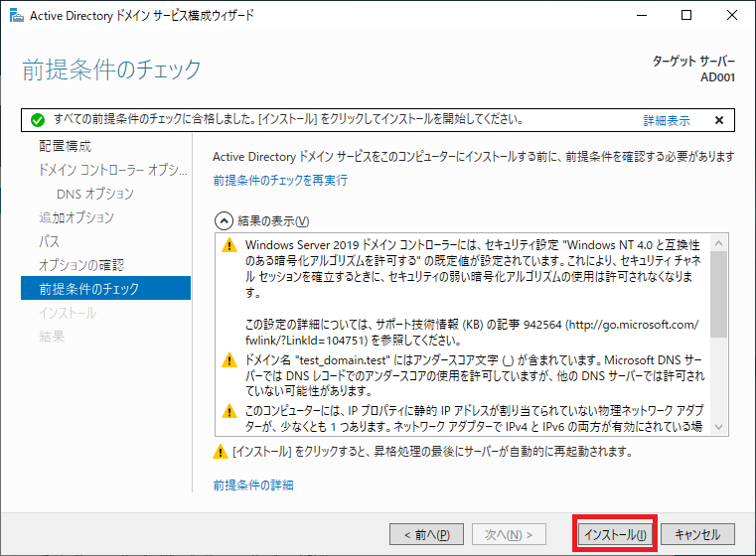The width and height of the screenshot is (756, 556).
Task: Select 追加オプション in the navigation
Action: (76, 217)
